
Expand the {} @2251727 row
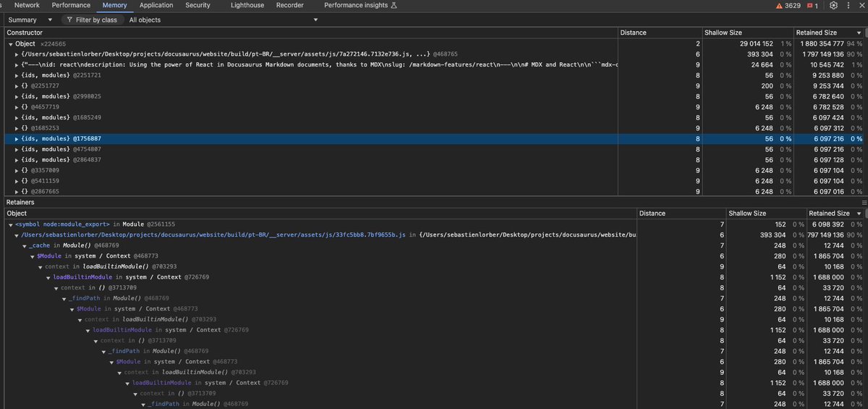point(17,86)
